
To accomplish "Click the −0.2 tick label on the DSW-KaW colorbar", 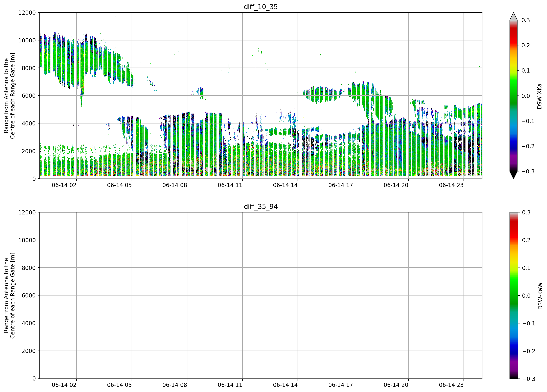I will 528,351.
